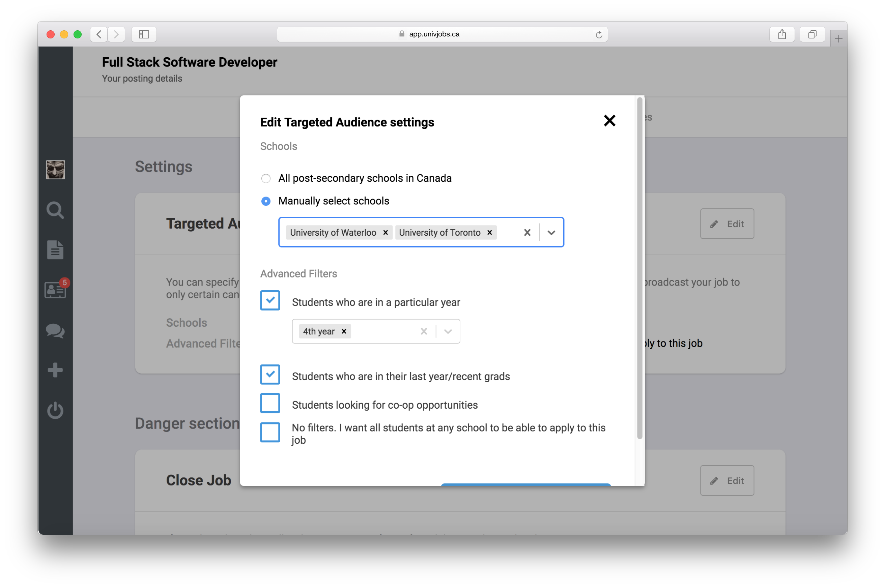Expand the schools selection dropdown arrow
Viewport: 885px width, 588px height.
pos(551,233)
